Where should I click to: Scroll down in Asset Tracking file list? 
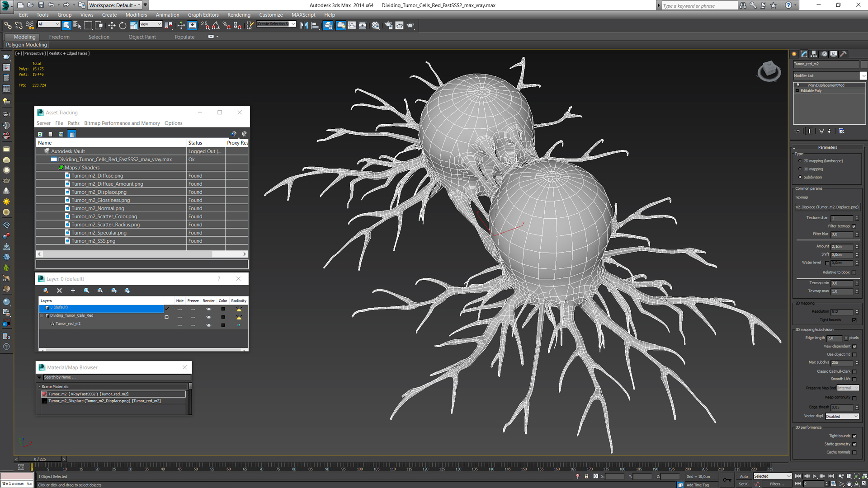(245, 253)
